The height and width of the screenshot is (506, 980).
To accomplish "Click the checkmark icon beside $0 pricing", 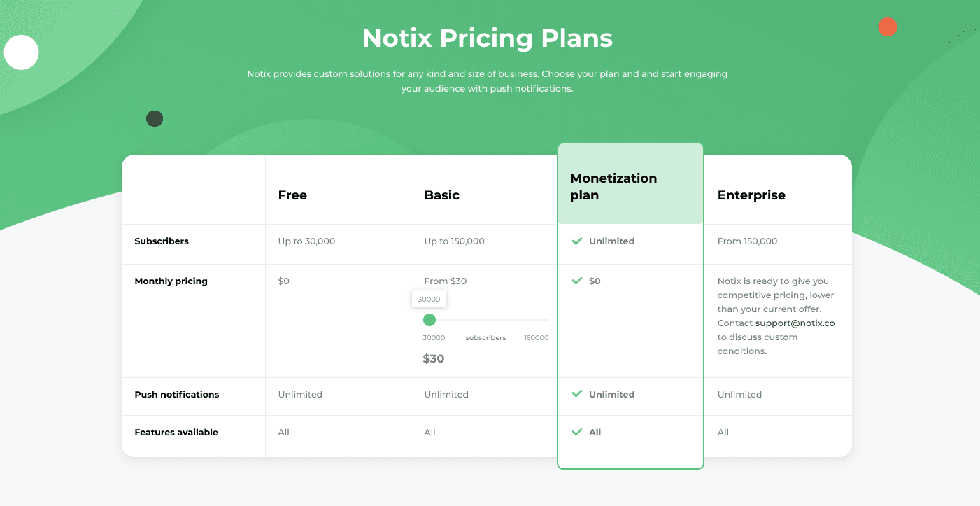I will click(577, 281).
